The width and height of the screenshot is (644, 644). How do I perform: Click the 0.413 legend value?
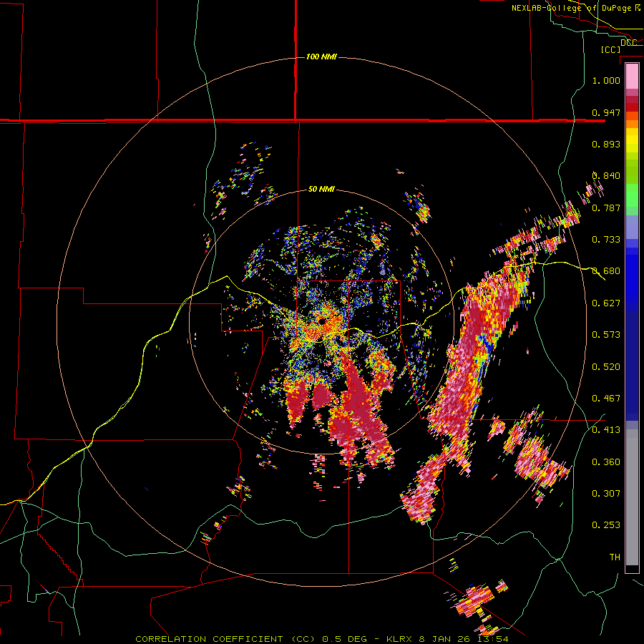coord(606,430)
